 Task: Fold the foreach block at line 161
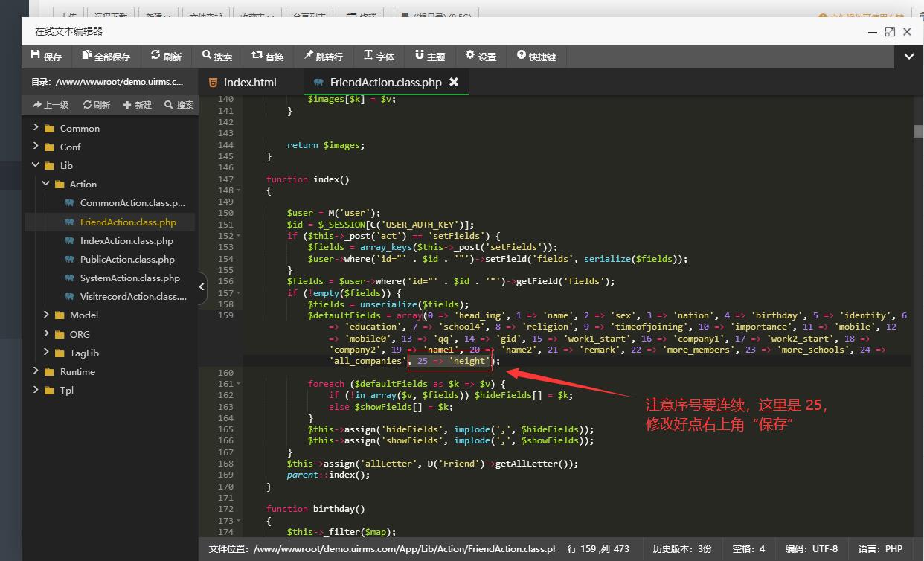(x=239, y=384)
